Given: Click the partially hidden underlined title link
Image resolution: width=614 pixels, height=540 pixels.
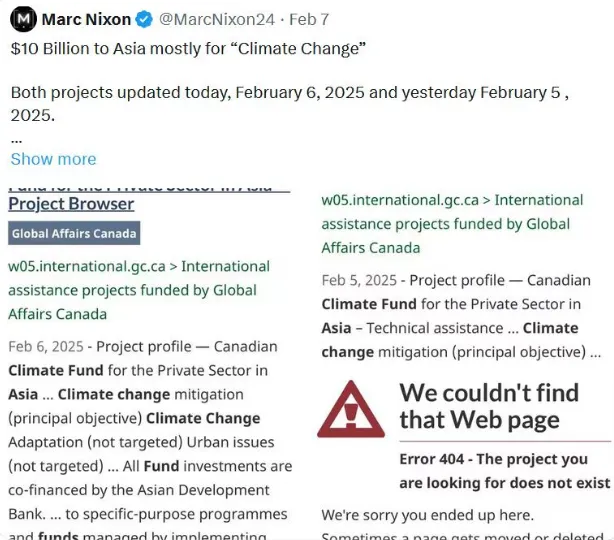Looking at the screenshot, I should click(149, 188).
